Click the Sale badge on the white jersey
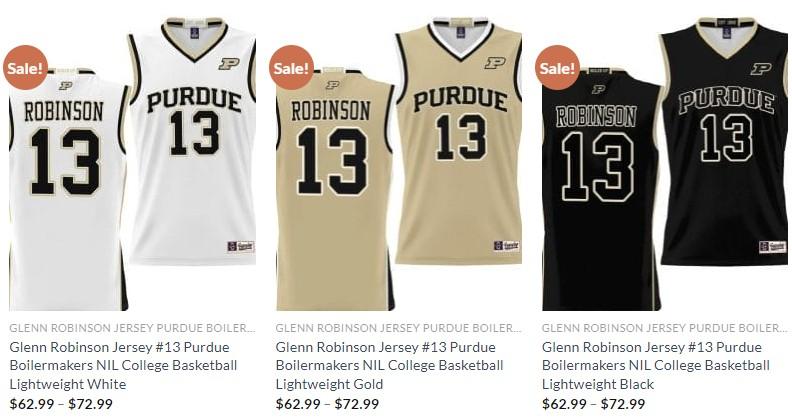Viewport: 792px width, 420px height. click(25, 68)
